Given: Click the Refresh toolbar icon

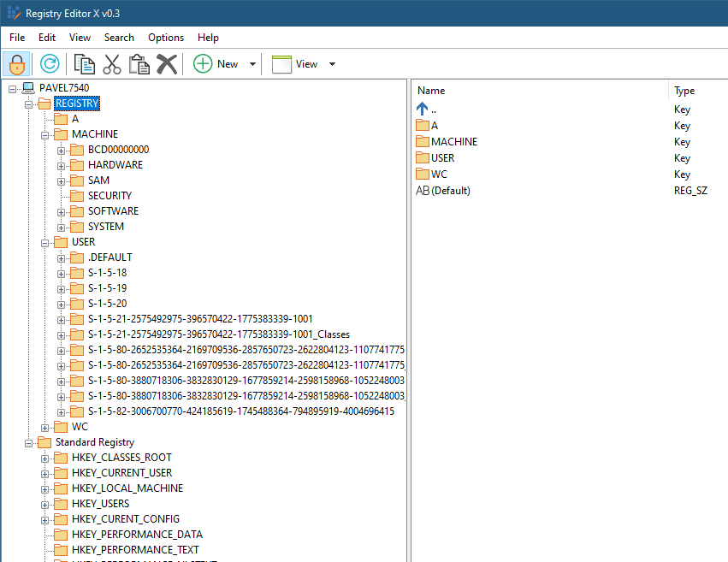Looking at the screenshot, I should point(50,64).
